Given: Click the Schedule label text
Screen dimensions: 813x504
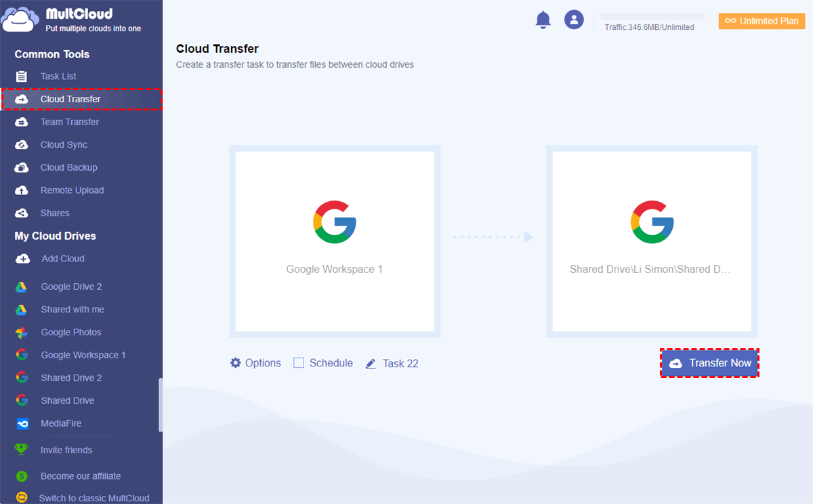Looking at the screenshot, I should click(331, 363).
